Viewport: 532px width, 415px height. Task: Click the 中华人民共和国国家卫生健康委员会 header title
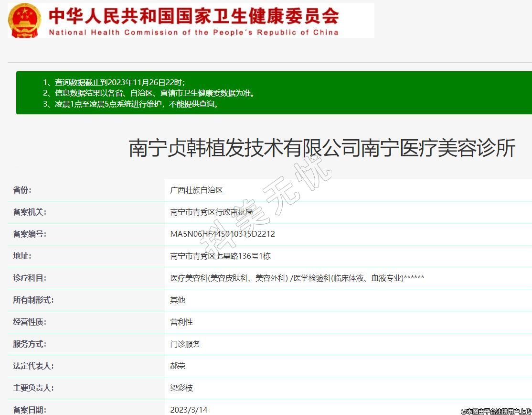[193, 16]
